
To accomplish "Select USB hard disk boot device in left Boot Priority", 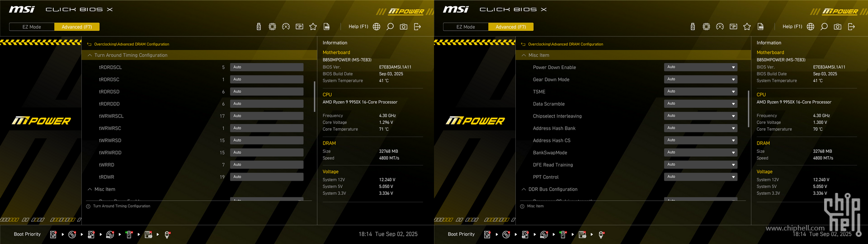I will click(91, 235).
